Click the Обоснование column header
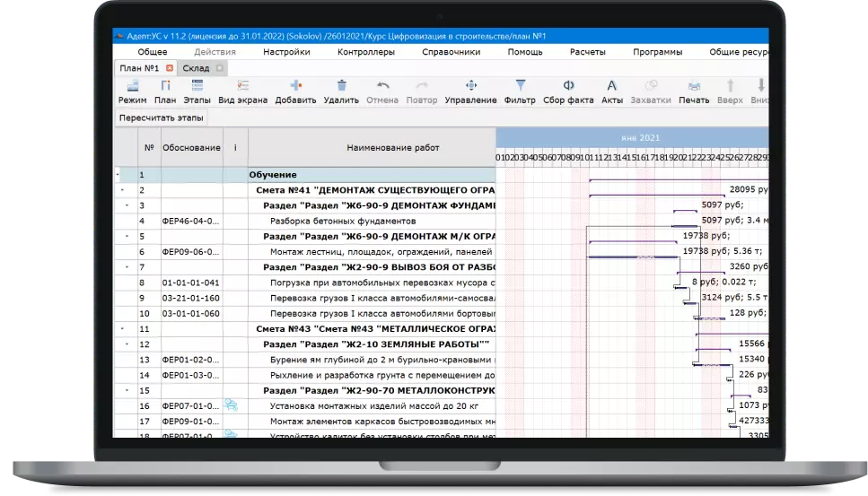The image size is (868, 496). tap(191, 148)
